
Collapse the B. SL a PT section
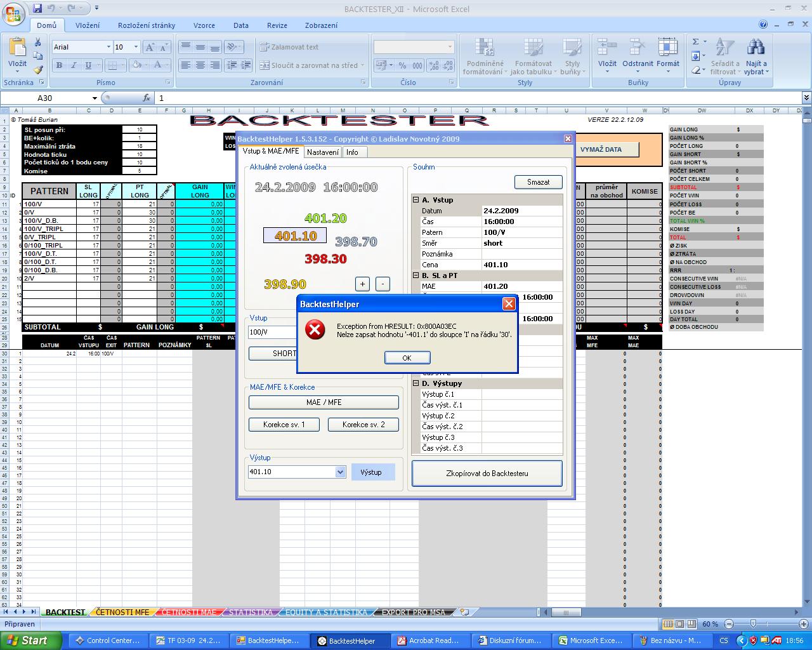[416, 275]
